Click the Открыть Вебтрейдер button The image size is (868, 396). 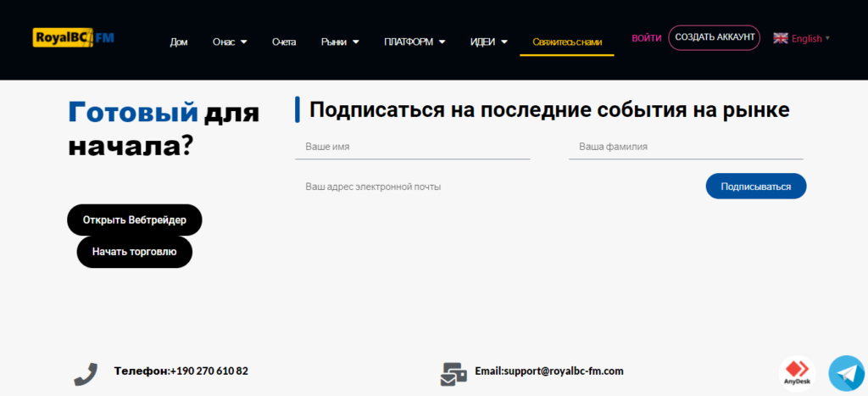[135, 220]
